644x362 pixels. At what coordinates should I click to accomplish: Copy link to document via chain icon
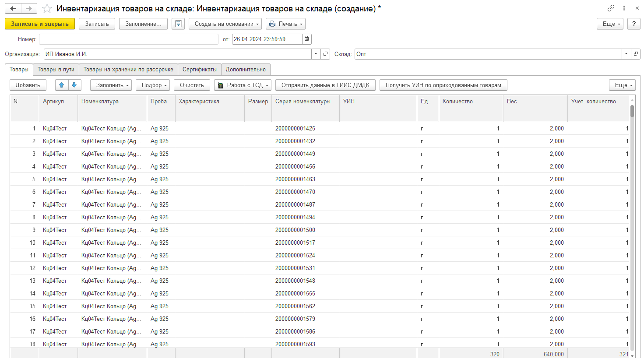point(611,8)
